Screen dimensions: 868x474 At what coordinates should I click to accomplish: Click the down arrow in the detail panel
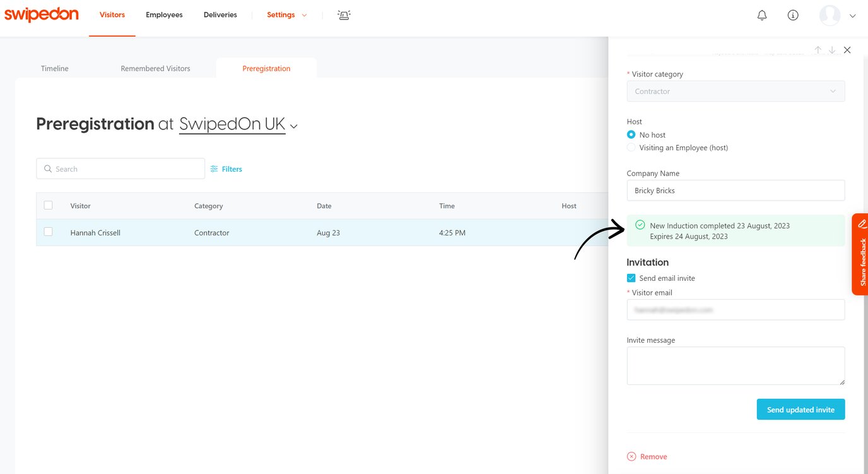(x=832, y=49)
